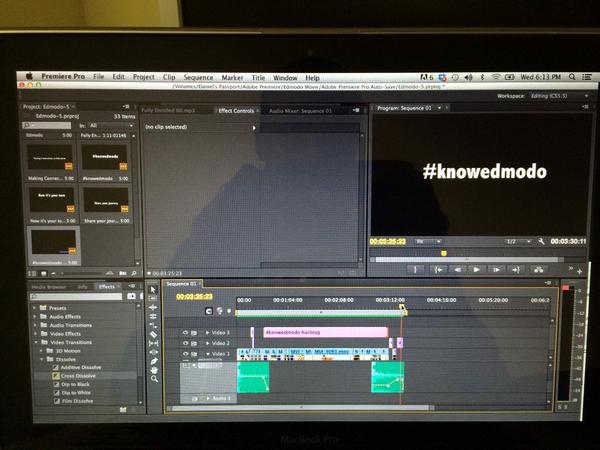Toggle sync lock on Audio 2 track
600x450 pixels.
194,399
